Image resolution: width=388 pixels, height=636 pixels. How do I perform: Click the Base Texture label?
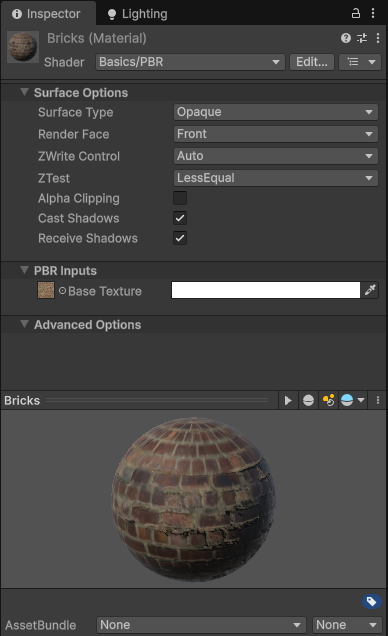tap(105, 291)
